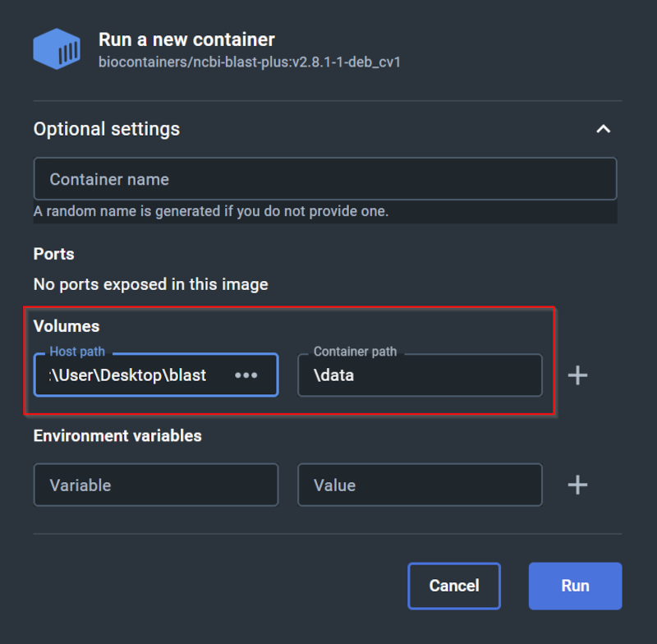
Task: Focus the environment Value input box
Action: 419,485
